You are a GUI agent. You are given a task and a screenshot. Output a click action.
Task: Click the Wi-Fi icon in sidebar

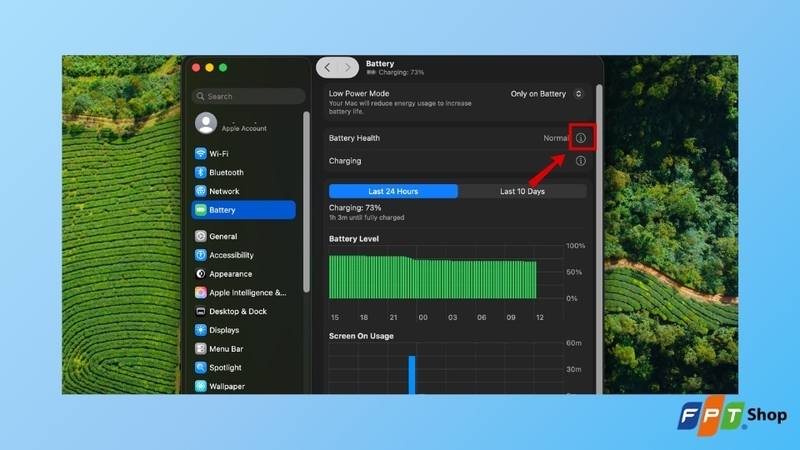tap(201, 154)
